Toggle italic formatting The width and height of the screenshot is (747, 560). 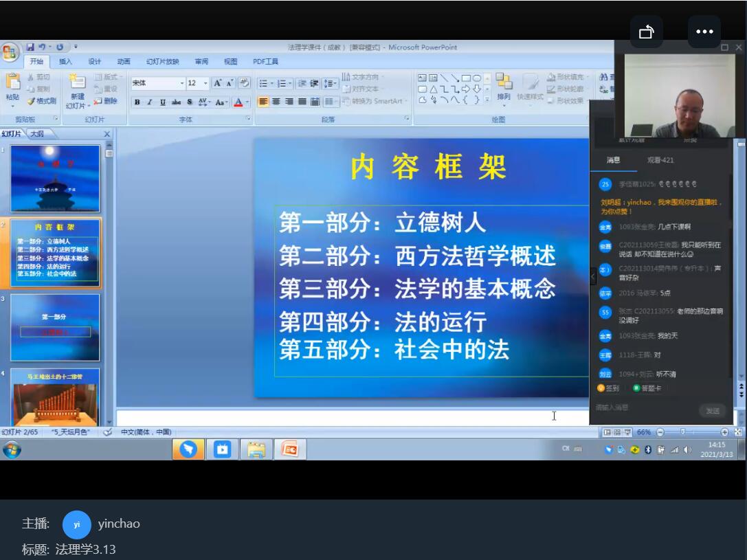[x=150, y=102]
